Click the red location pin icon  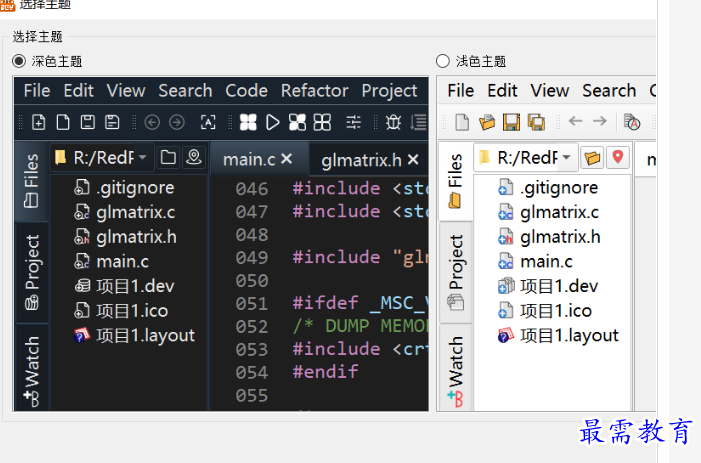(618, 157)
